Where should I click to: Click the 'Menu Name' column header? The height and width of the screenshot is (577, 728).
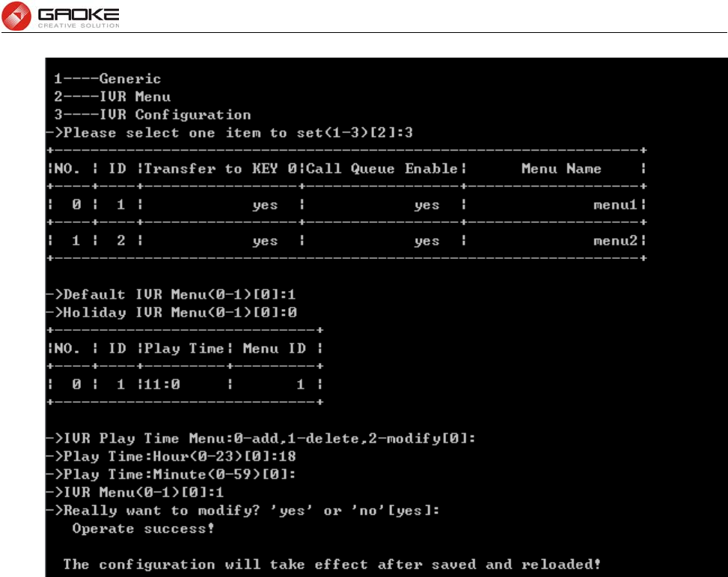tap(561, 168)
